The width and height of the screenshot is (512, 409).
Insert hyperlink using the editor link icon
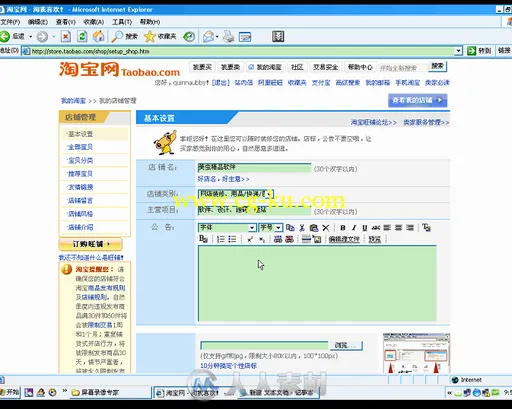coord(278,239)
